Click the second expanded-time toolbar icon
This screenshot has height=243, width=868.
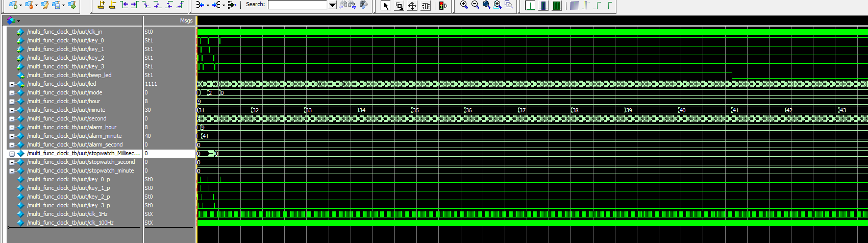click(216, 5)
